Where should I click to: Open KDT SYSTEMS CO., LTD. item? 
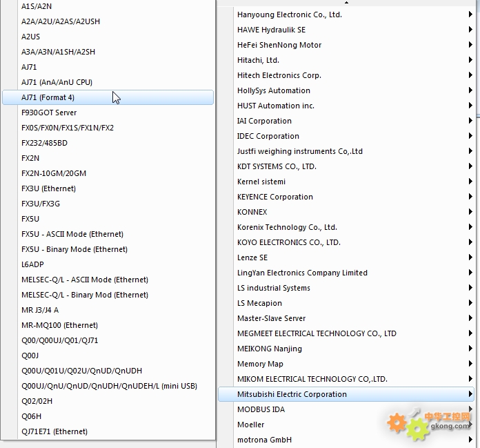tap(346, 166)
